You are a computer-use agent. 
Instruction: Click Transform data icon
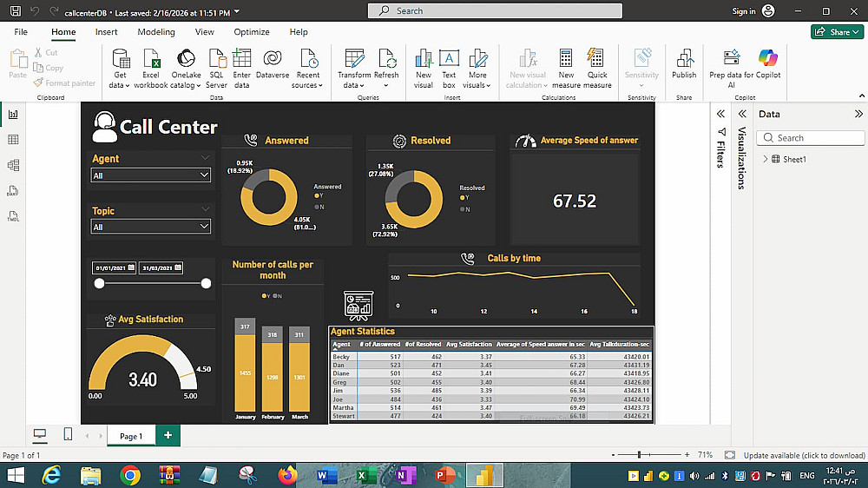tap(354, 68)
